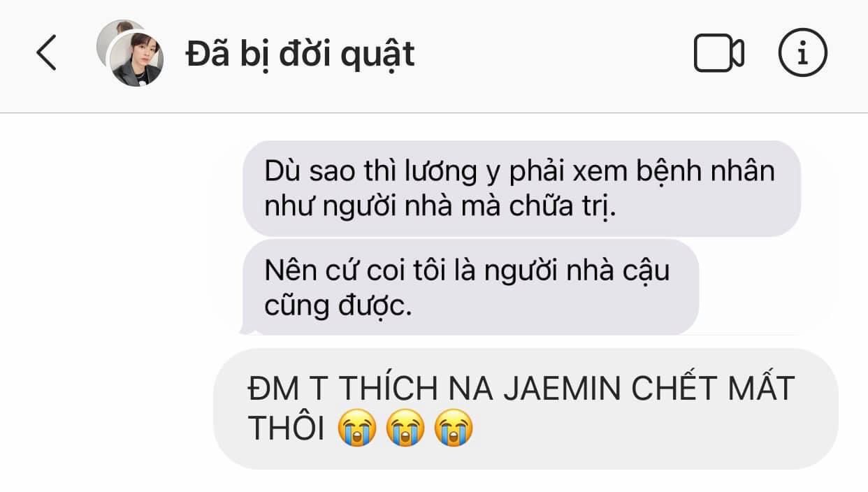Go back using the left chevron arrow
Screen dimensions: 868x492
pos(46,53)
